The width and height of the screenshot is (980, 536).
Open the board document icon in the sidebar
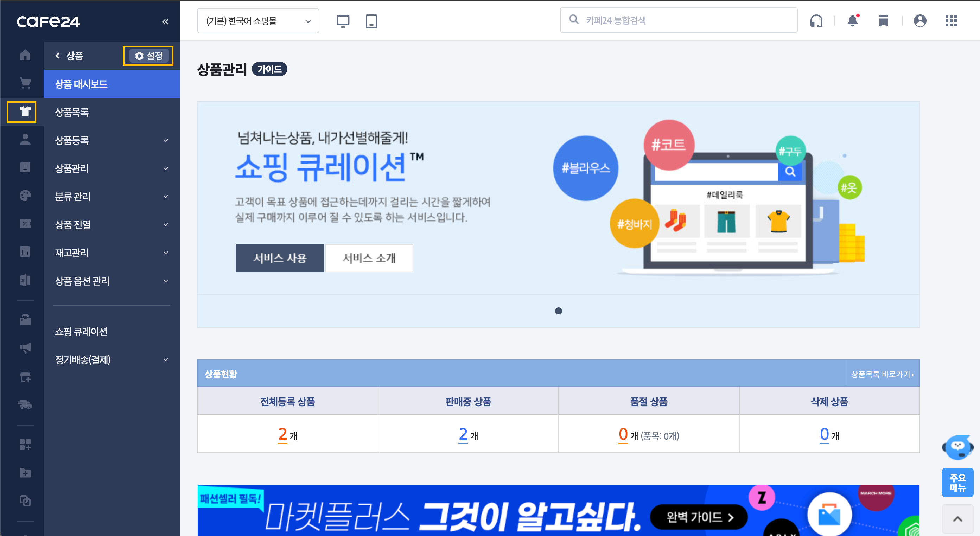click(x=25, y=167)
